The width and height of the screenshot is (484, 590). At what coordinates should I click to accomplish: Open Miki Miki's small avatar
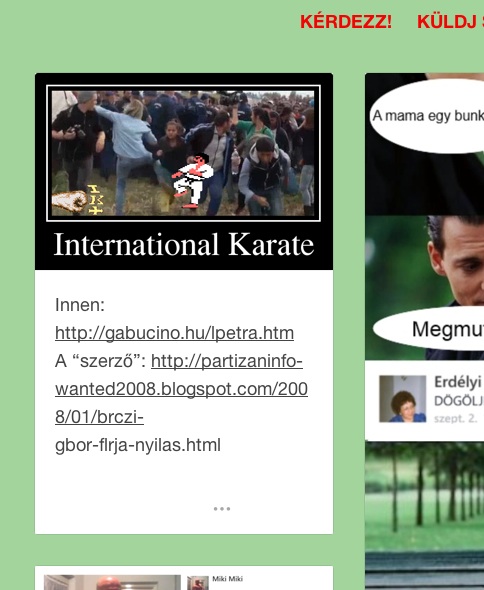coord(198,583)
